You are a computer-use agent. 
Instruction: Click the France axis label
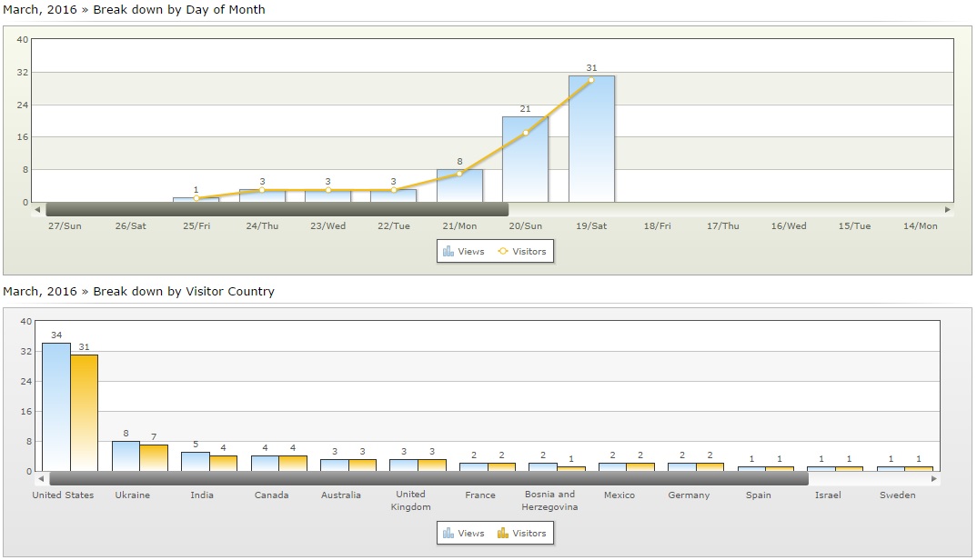(x=479, y=495)
